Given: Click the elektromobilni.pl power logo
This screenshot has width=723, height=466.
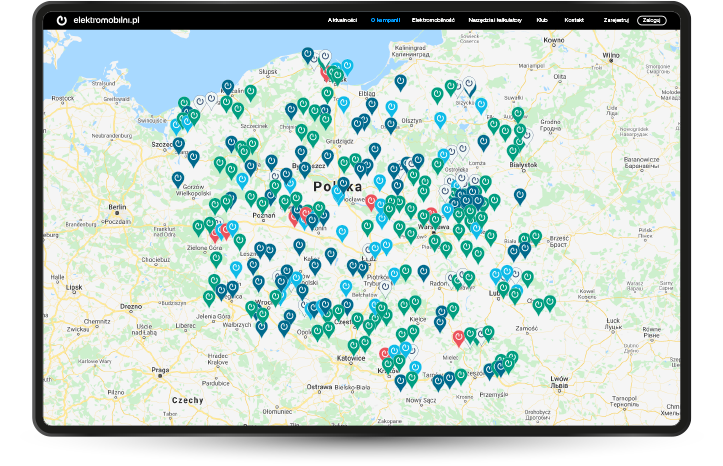Looking at the screenshot, I should tap(62, 19).
